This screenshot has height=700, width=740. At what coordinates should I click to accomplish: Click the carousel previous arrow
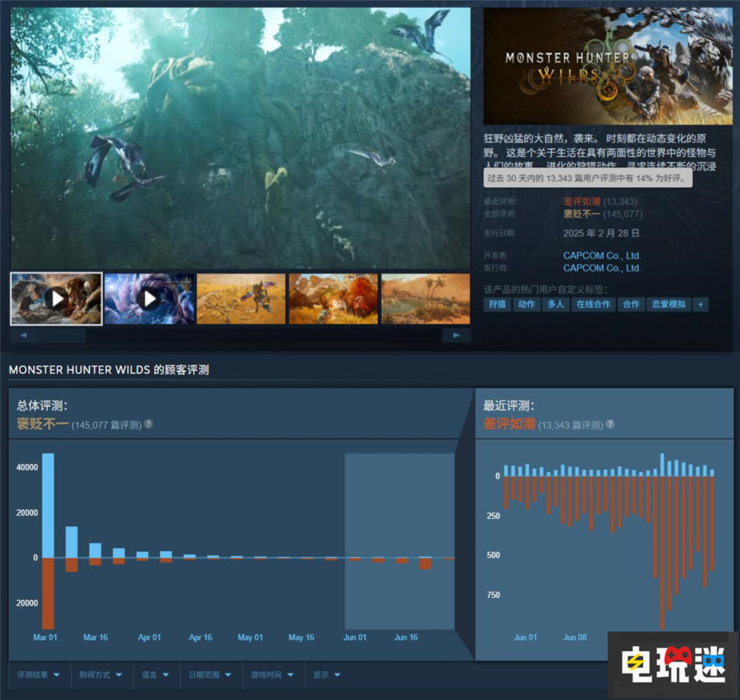click(24, 334)
